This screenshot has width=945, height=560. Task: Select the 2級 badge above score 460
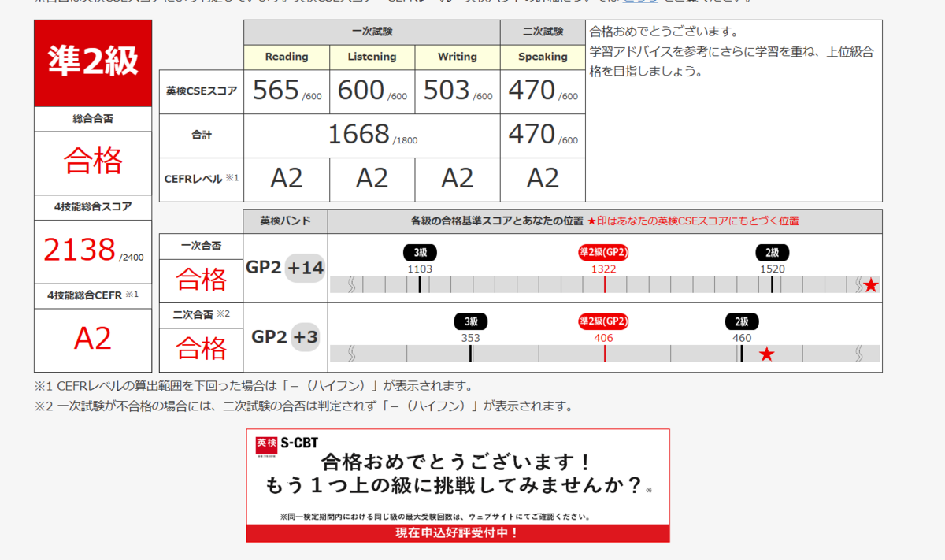[742, 321]
